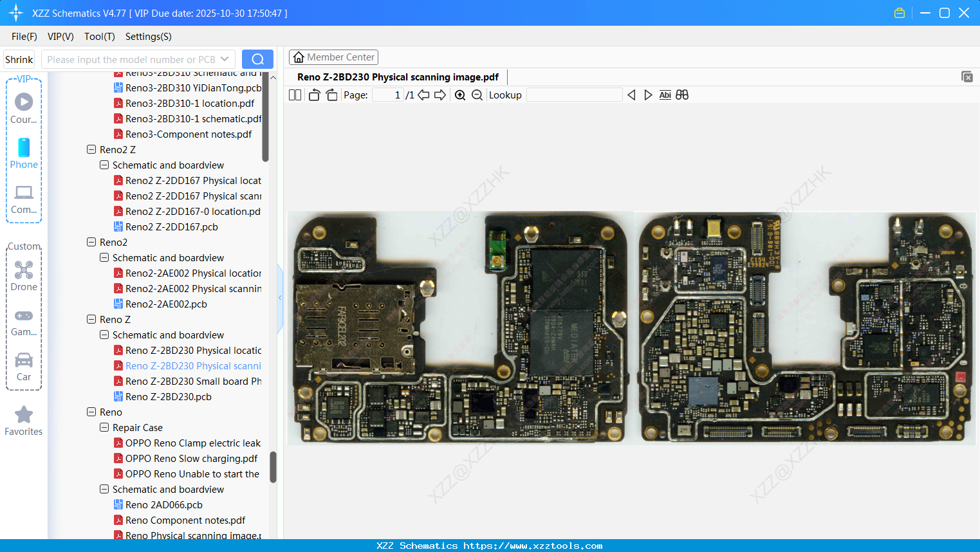Image resolution: width=980 pixels, height=552 pixels.
Task: Jump to next lookup result
Action: 648,95
